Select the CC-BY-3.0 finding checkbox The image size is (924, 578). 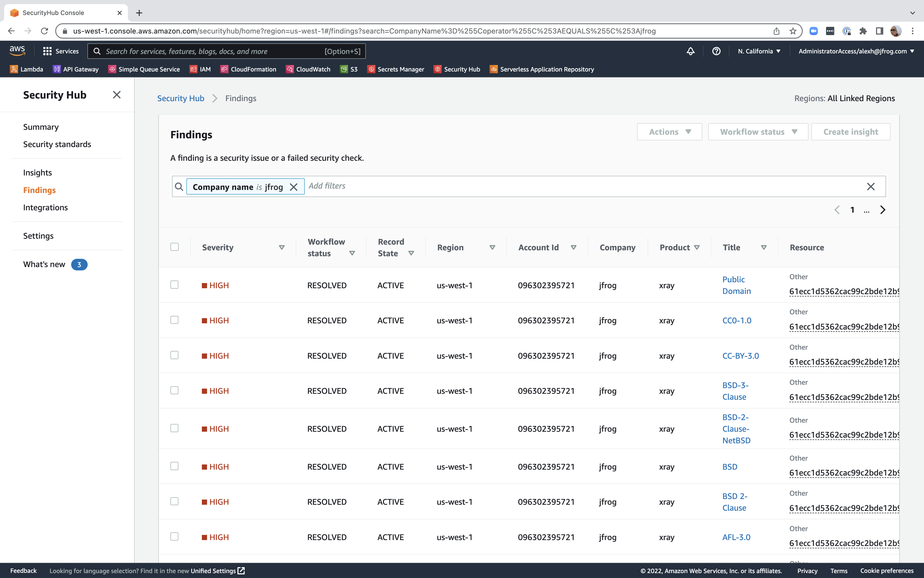[175, 355]
